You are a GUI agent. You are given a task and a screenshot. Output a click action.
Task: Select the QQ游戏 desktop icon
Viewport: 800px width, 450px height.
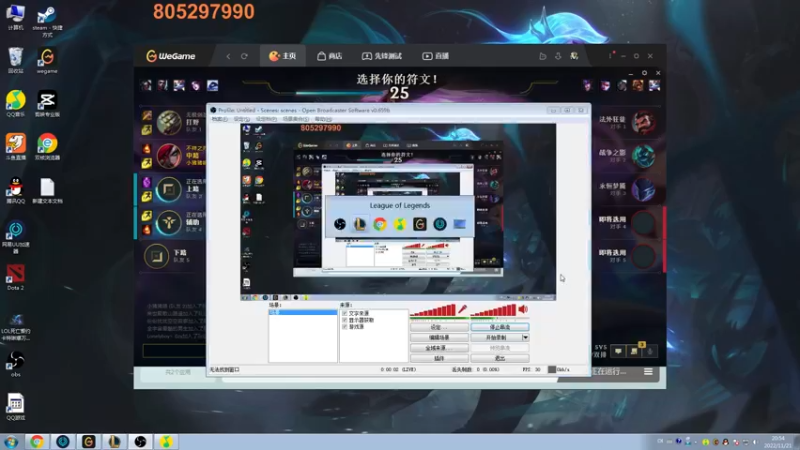15,407
